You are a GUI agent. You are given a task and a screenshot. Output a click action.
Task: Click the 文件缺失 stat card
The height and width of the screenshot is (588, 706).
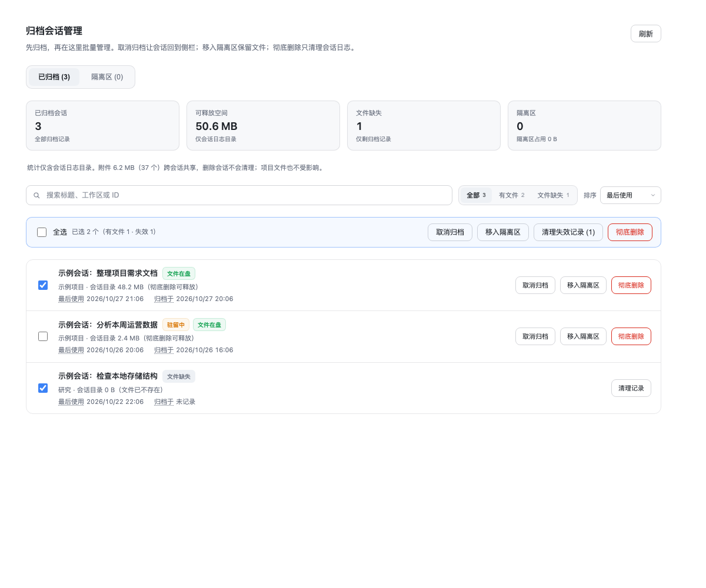click(x=424, y=125)
